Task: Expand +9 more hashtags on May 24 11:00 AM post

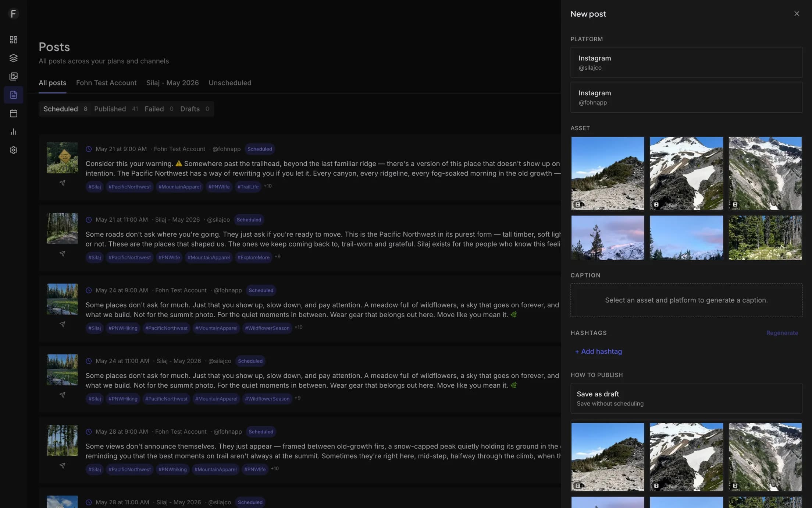Action: [298, 398]
